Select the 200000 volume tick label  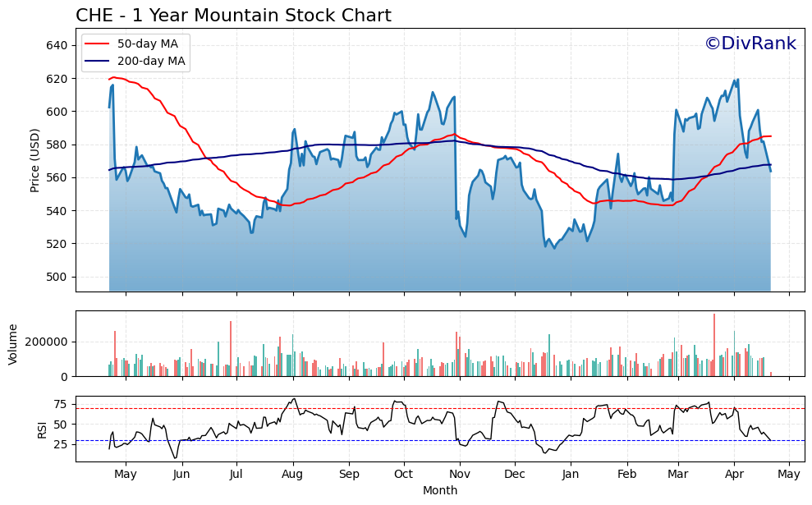click(47, 342)
